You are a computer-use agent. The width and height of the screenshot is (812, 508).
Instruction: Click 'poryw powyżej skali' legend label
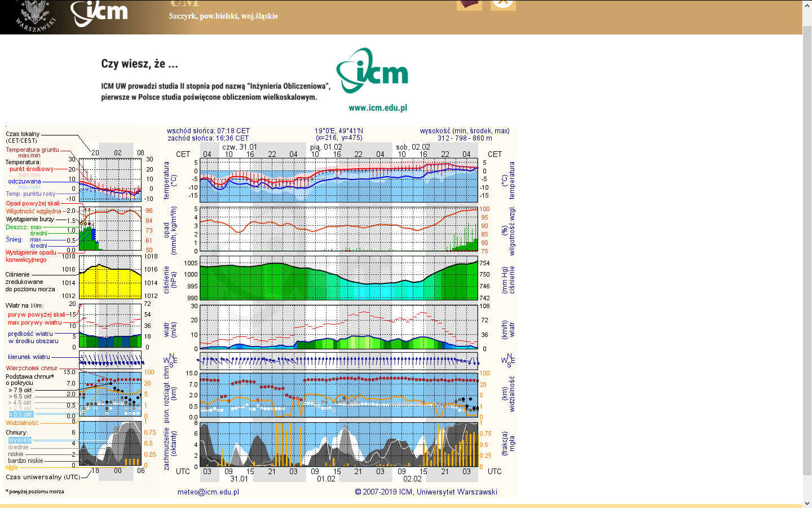pyautogui.click(x=37, y=314)
